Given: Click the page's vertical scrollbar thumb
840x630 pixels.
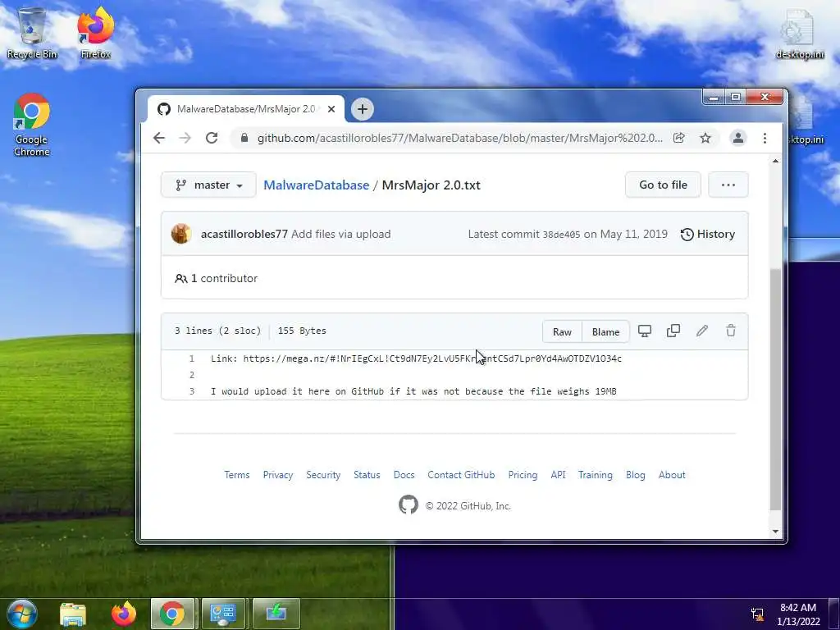Looking at the screenshot, I should pyautogui.click(x=774, y=388).
